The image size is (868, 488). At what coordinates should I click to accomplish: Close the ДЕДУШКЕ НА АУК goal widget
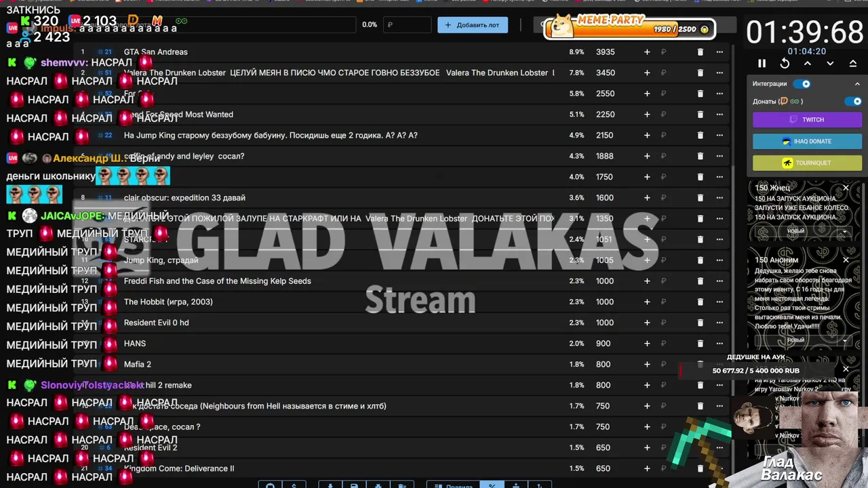(x=846, y=369)
